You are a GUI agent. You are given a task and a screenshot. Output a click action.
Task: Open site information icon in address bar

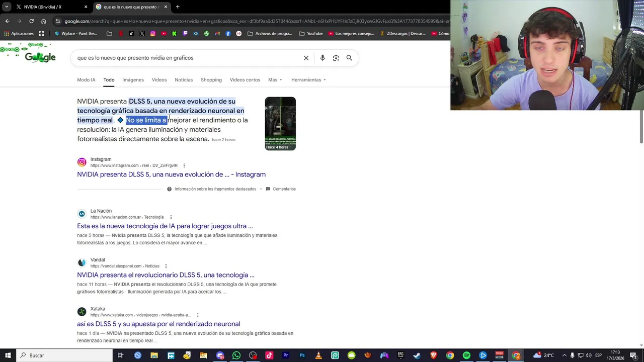(58, 21)
